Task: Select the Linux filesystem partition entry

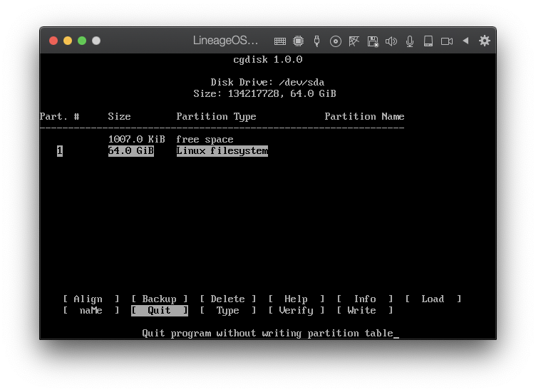Action: [222, 150]
